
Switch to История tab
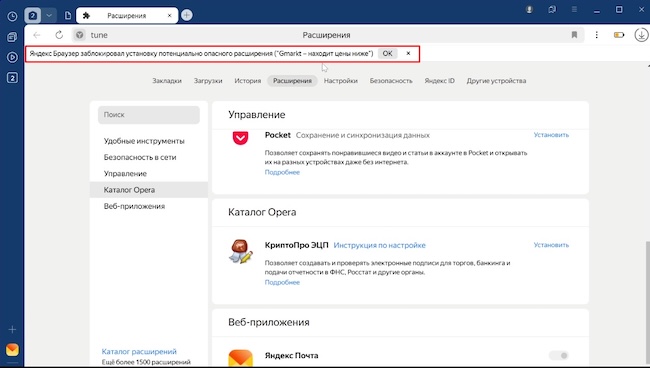click(248, 81)
